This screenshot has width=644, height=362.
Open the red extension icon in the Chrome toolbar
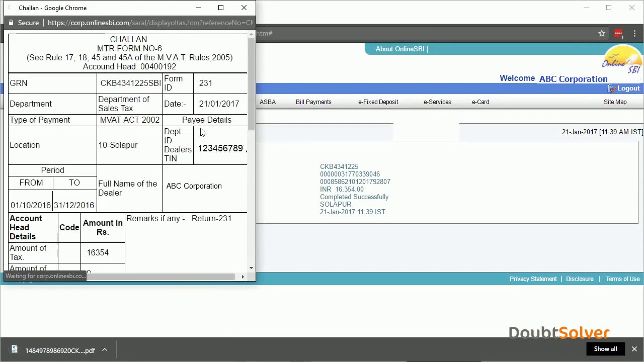click(618, 34)
